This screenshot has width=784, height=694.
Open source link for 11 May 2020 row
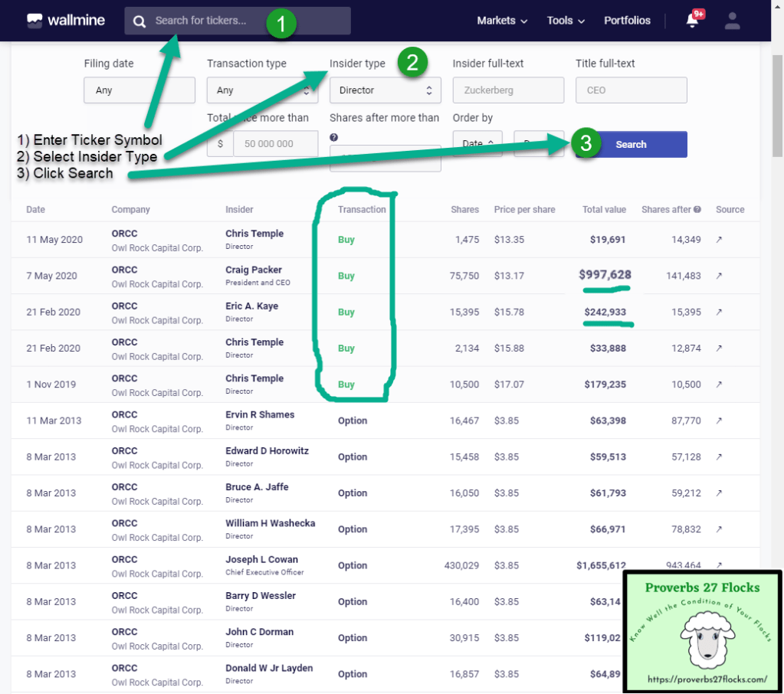[x=719, y=240]
